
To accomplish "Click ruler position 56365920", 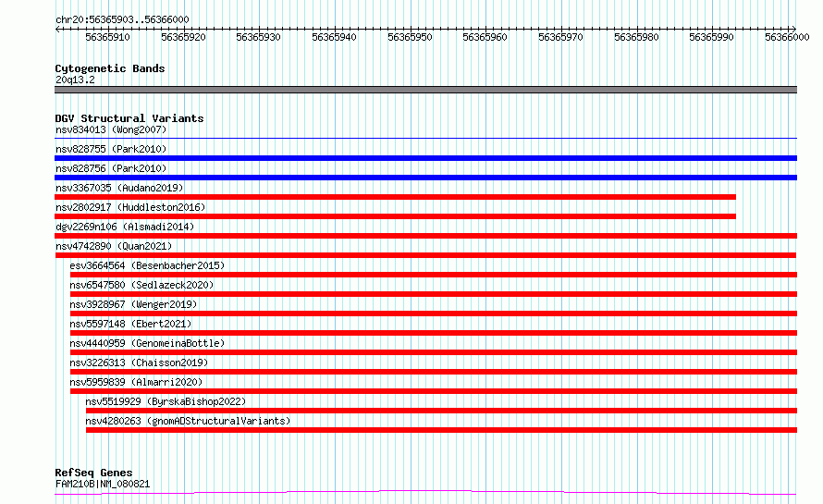I will click(x=183, y=37).
